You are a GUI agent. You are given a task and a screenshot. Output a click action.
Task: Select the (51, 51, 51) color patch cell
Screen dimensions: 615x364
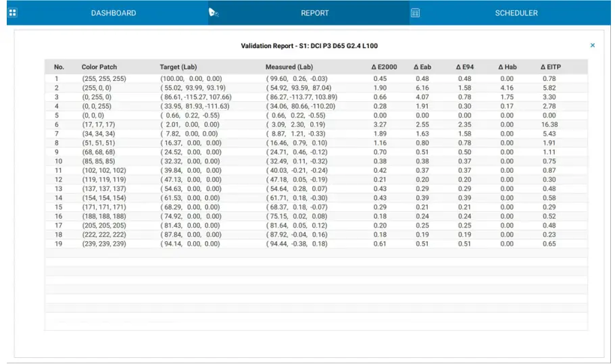coord(99,143)
